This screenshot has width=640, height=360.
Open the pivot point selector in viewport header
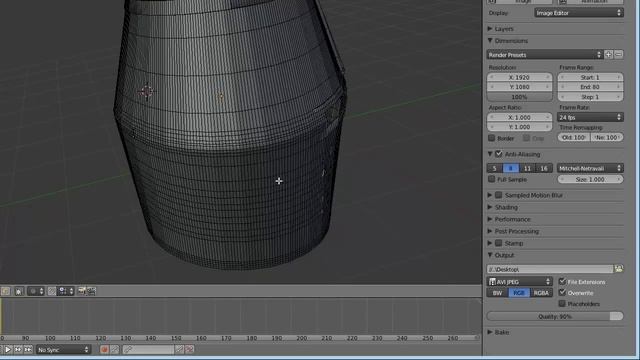(x=36, y=291)
